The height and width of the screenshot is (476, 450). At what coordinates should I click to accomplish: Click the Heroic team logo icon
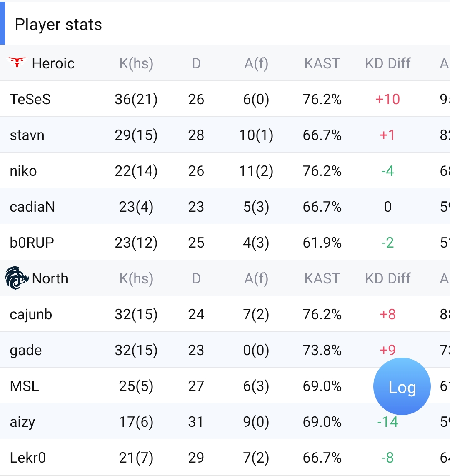(x=17, y=63)
